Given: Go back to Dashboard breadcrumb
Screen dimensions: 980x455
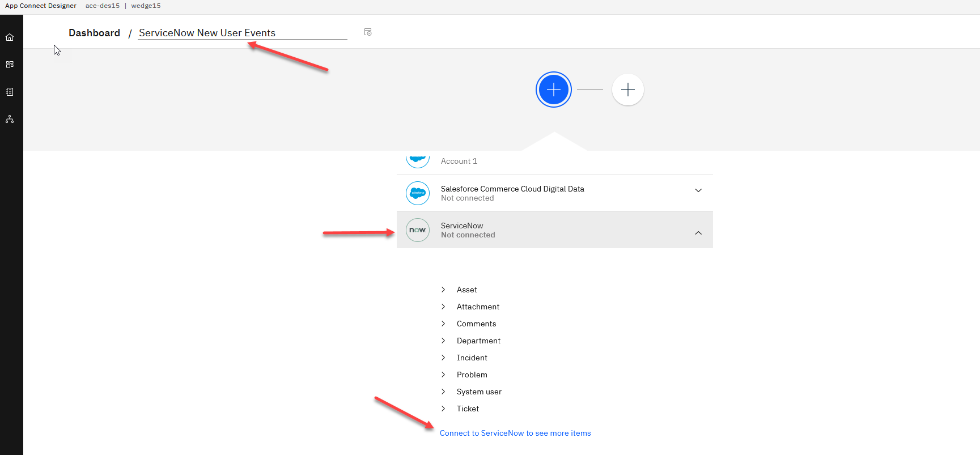Looking at the screenshot, I should (94, 33).
